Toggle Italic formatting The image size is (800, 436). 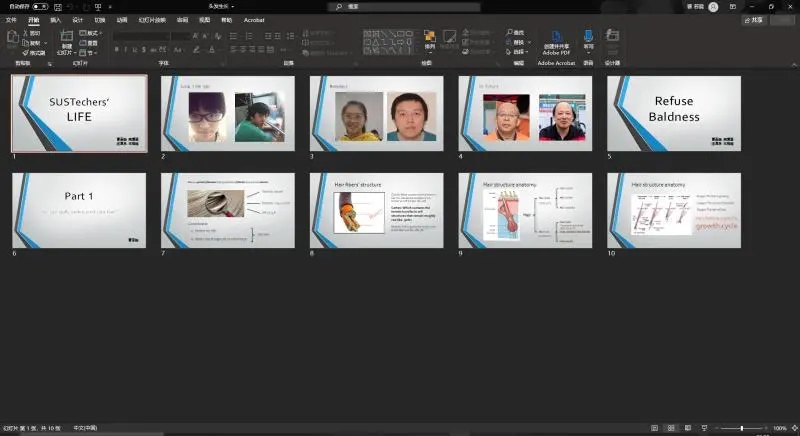pos(126,49)
